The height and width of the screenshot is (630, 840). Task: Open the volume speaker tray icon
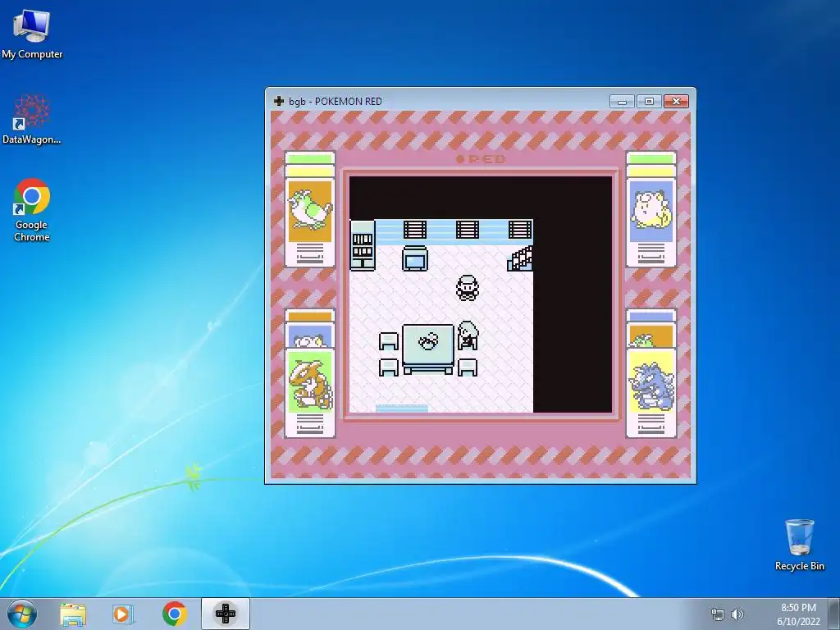(737, 614)
